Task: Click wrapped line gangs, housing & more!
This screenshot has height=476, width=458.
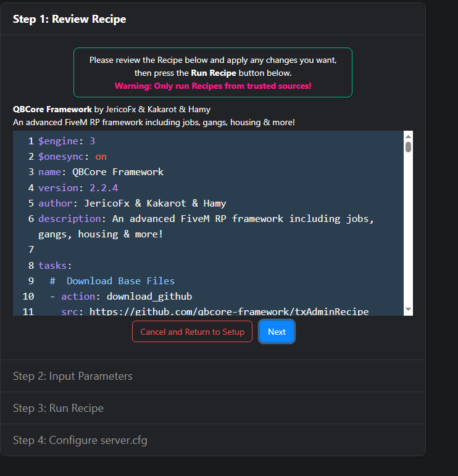Action: (x=101, y=234)
